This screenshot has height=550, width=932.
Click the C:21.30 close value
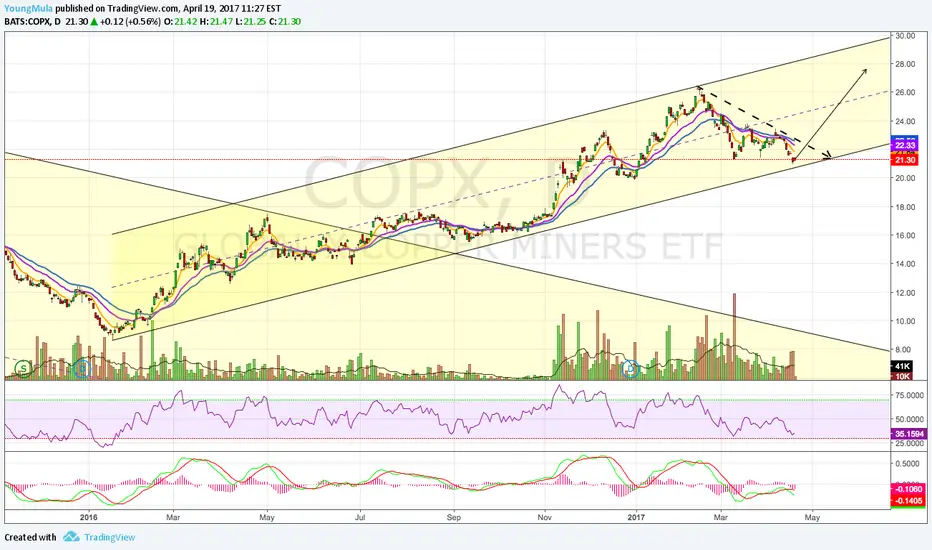285,21
